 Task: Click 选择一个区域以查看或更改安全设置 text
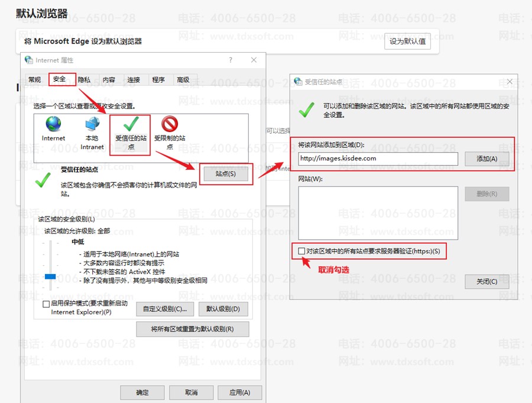[85, 107]
